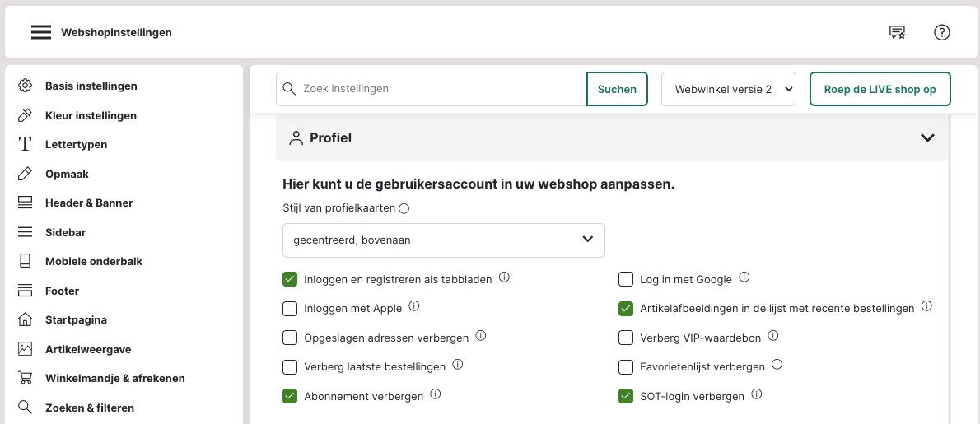Screen dimensions: 980x424
Task: Click info icon beside Verberg VIP-waardebon
Action: tap(772, 336)
